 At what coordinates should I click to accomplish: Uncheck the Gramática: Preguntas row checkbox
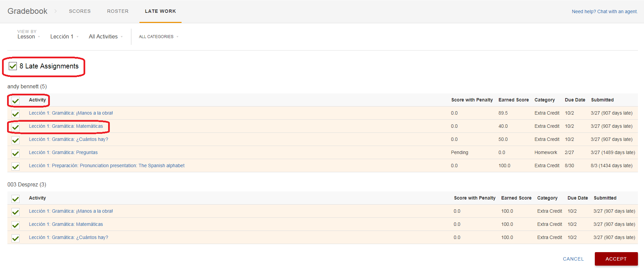15,153
